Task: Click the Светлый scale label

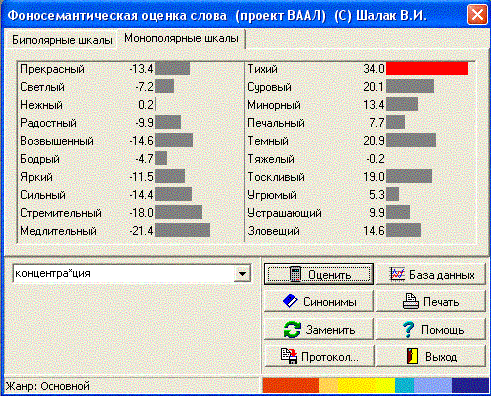Action: (x=42, y=87)
